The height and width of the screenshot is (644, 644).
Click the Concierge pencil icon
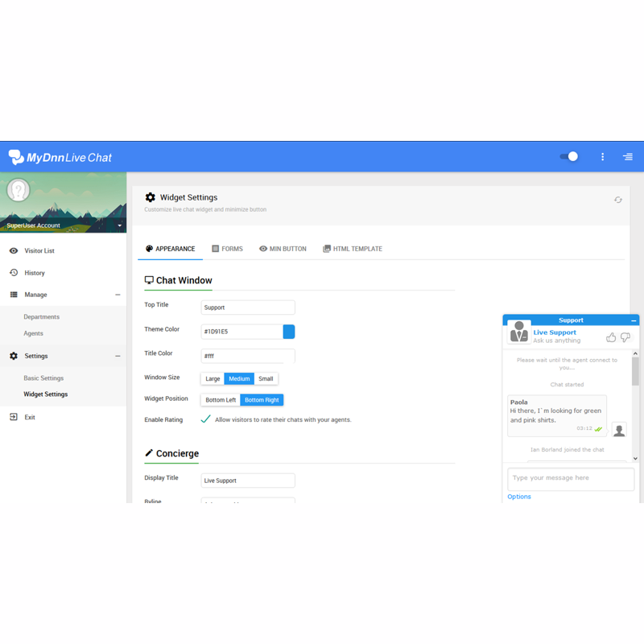click(149, 452)
